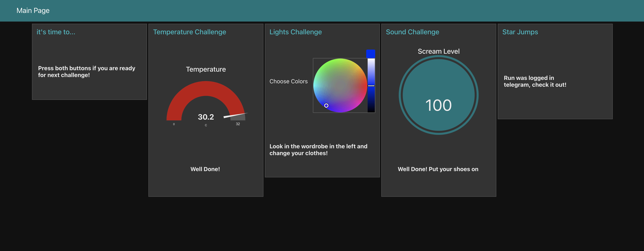This screenshot has height=251, width=644.
Task: Click the "Run was logged in telegram" message
Action: (x=535, y=81)
